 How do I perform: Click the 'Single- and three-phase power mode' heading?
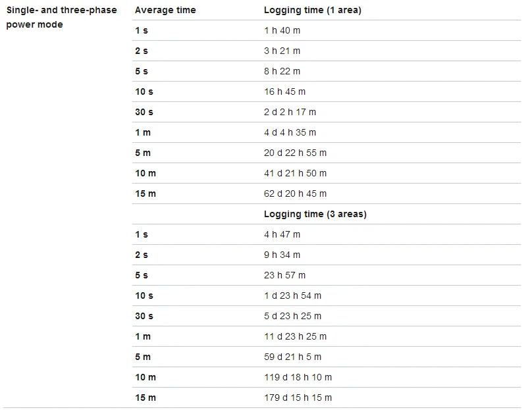click(x=61, y=17)
